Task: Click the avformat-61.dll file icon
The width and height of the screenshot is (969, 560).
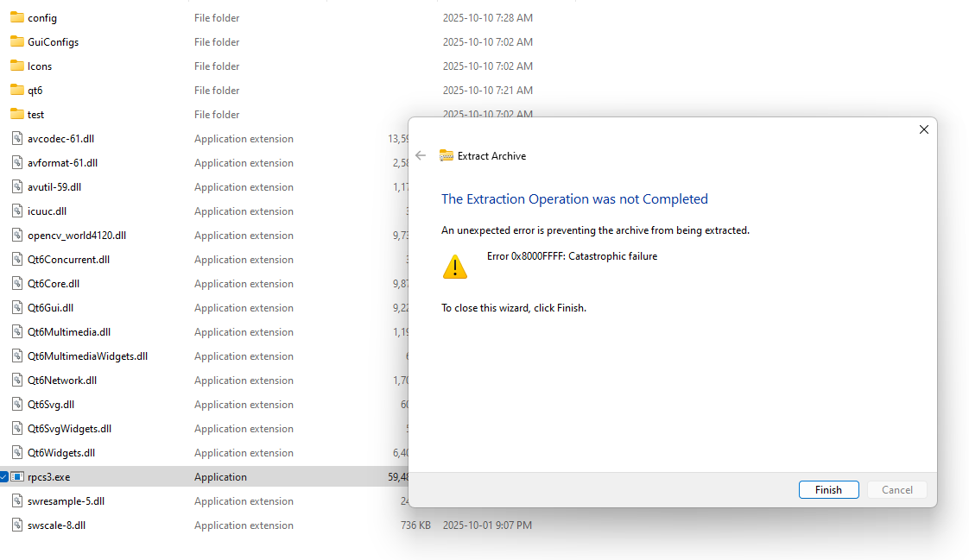Action: 17,162
